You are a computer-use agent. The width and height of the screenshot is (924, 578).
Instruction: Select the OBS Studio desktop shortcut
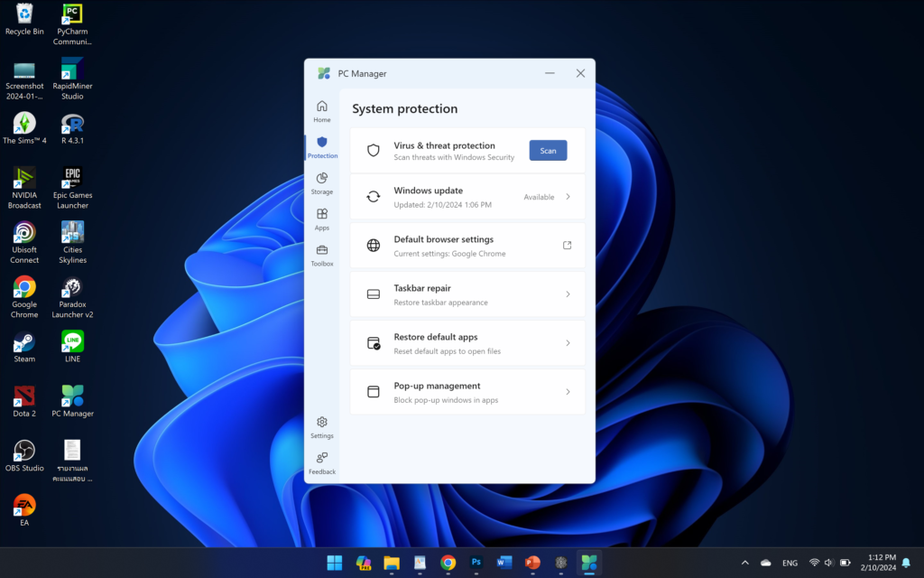[x=24, y=456]
